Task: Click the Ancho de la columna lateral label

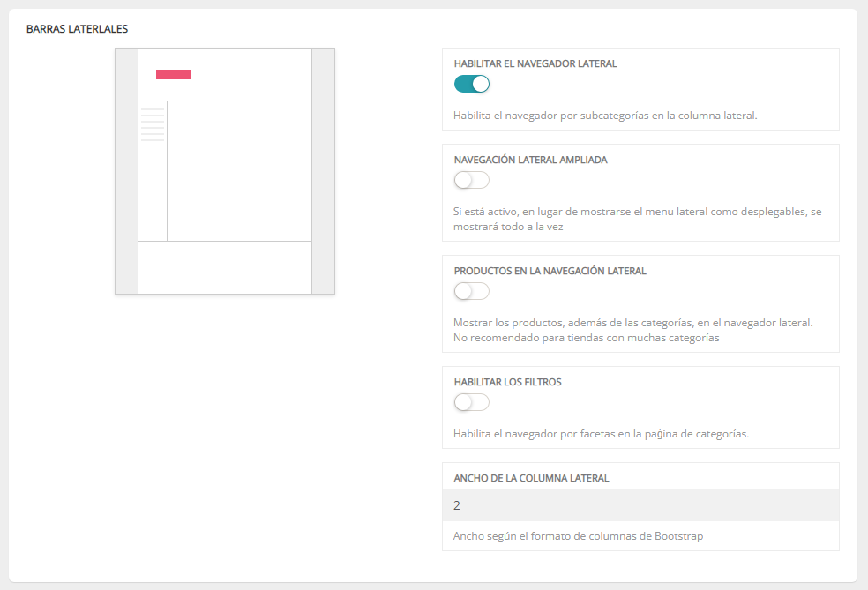Action: click(x=531, y=478)
